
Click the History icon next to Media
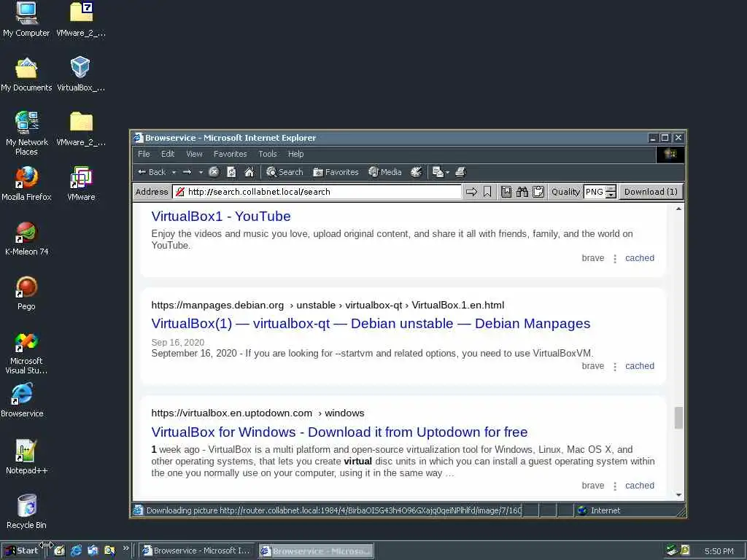pos(416,172)
